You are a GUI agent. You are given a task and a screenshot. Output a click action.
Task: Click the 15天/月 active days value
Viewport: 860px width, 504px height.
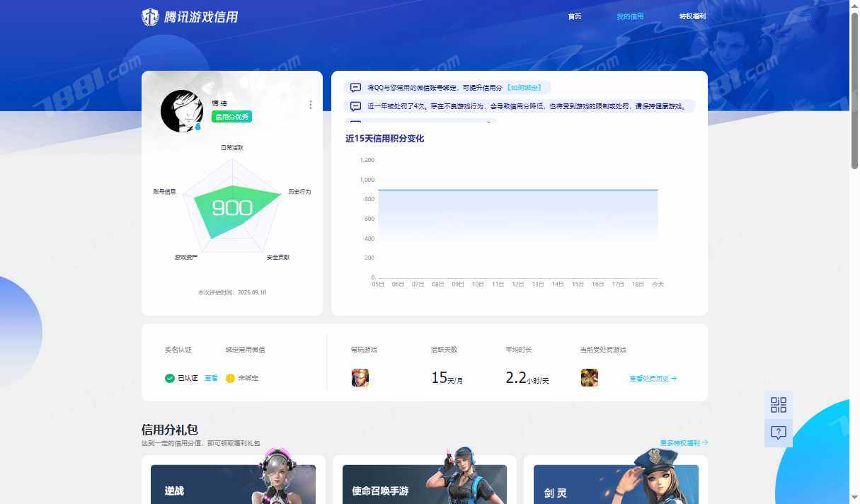[x=447, y=378]
